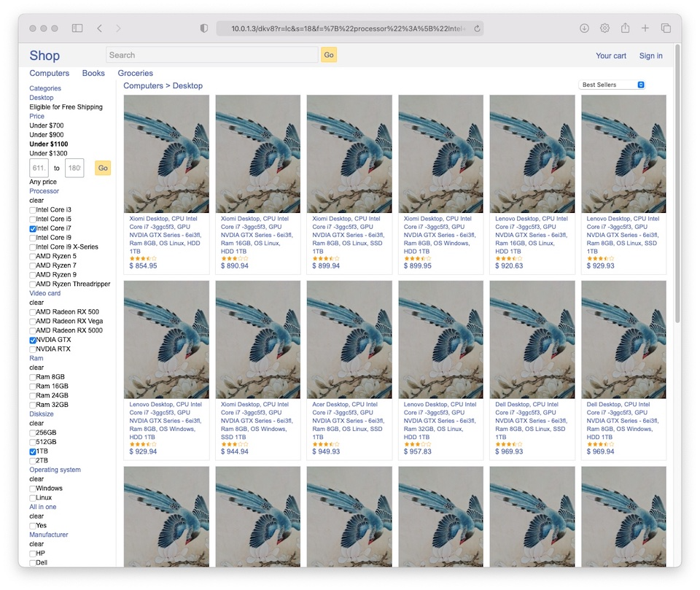The image size is (700, 590).
Task: Open new tab with plus icon
Action: pos(645,28)
